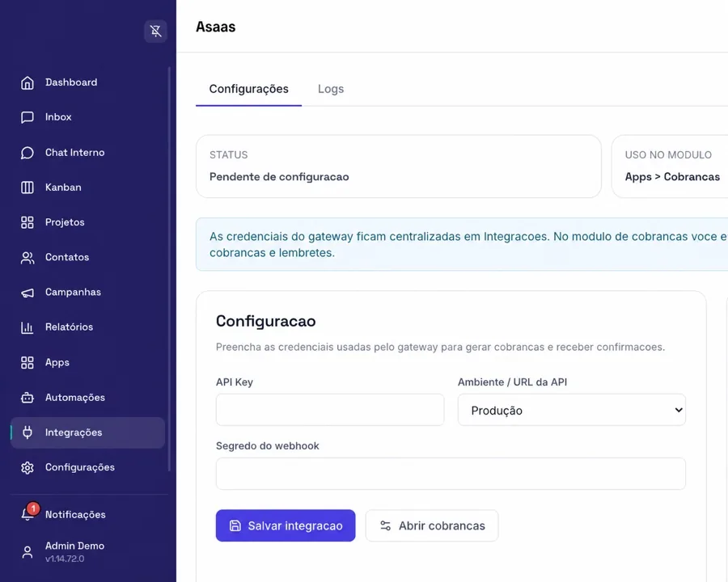The width and height of the screenshot is (728, 582).
Task: Click the blue credenciais do gateway info banner
Action: [462, 244]
